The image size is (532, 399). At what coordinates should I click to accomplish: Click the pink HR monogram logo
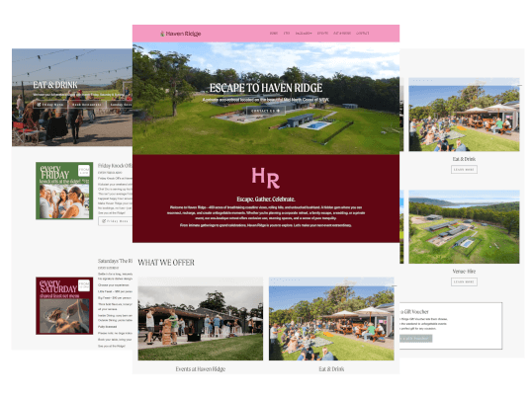click(x=265, y=178)
